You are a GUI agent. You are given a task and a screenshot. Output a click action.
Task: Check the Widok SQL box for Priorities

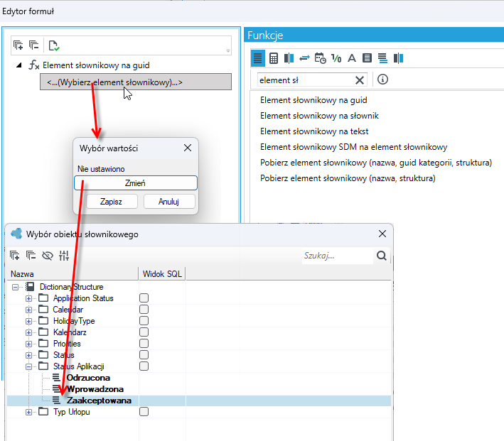[x=144, y=344]
